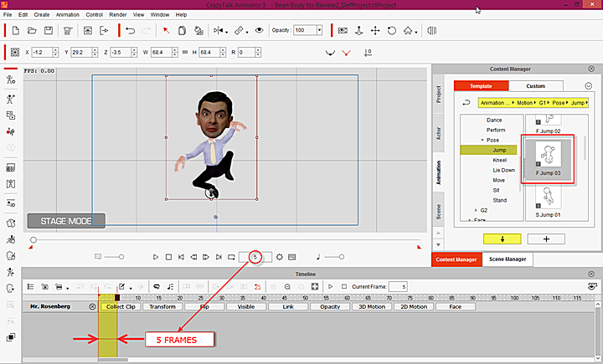This screenshot has width=603, height=364.
Task: Click the X position input field
Action: pyautogui.click(x=42, y=52)
